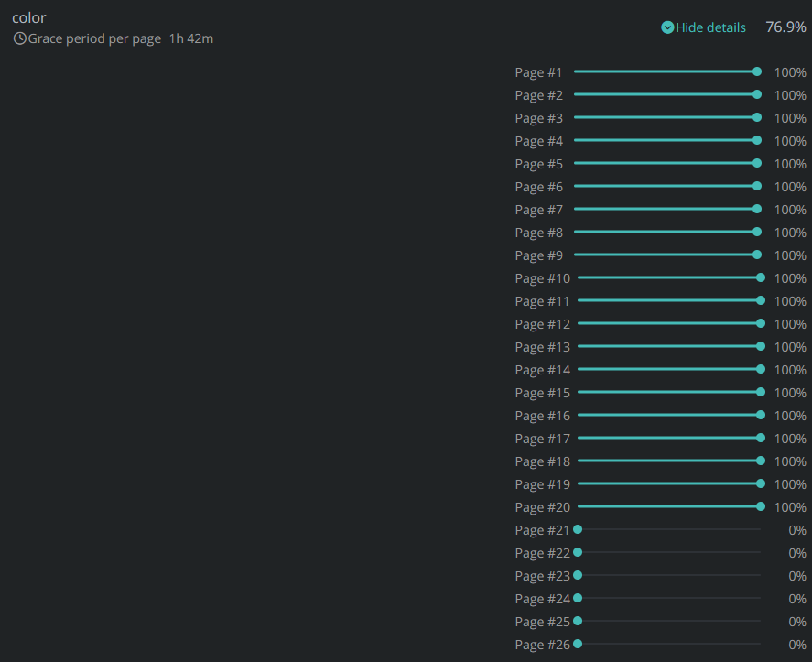Click the Page #15 progress slider handle
This screenshot has width=812, height=662.
click(760, 392)
